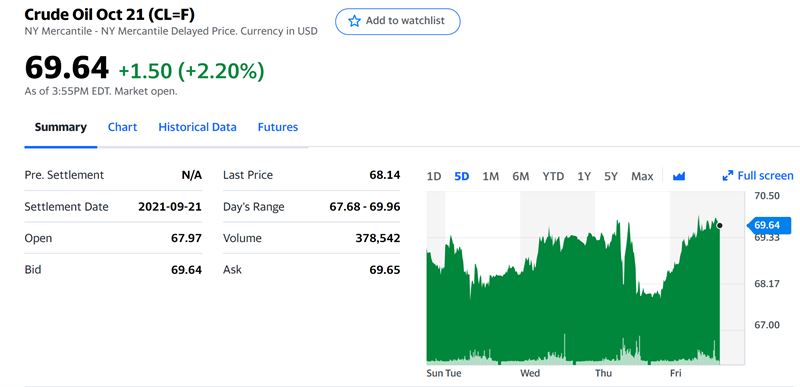The width and height of the screenshot is (800, 387).
Task: Select the 1Y chart range
Action: coord(584,176)
